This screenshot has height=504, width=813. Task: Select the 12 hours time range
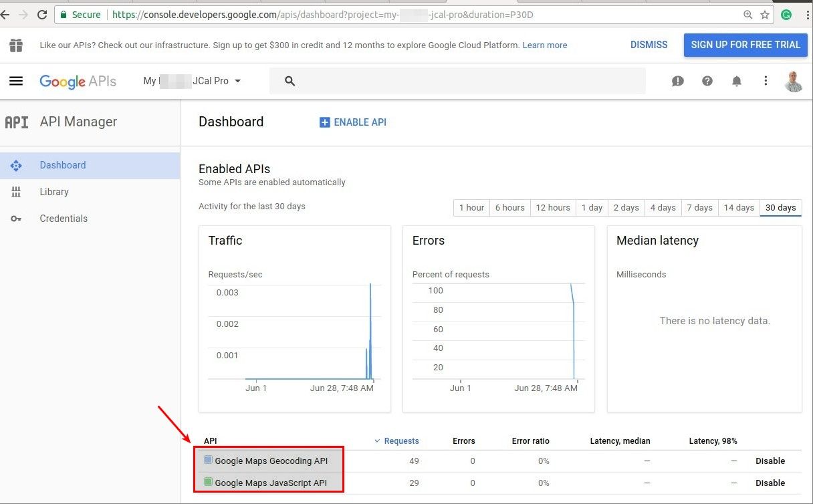[553, 208]
